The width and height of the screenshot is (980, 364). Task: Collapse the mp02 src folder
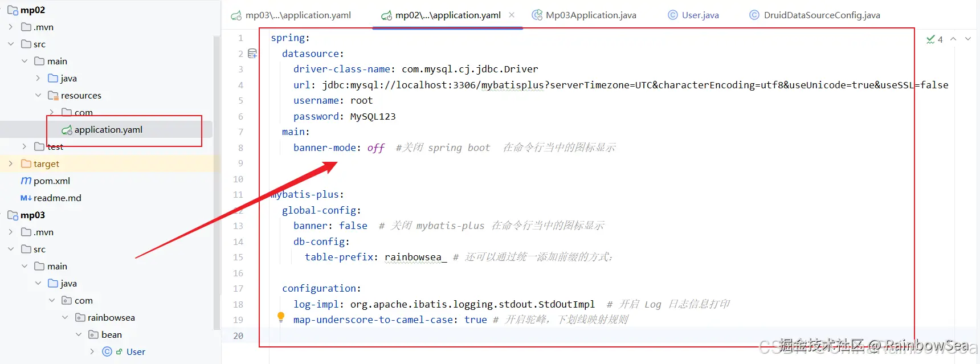[x=11, y=44]
